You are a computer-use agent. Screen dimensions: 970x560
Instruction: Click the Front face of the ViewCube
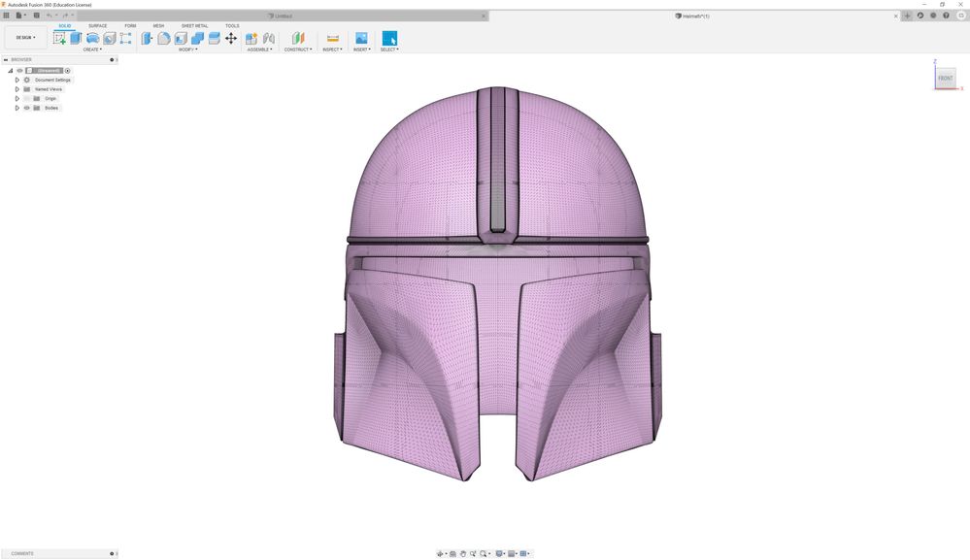[x=946, y=78]
